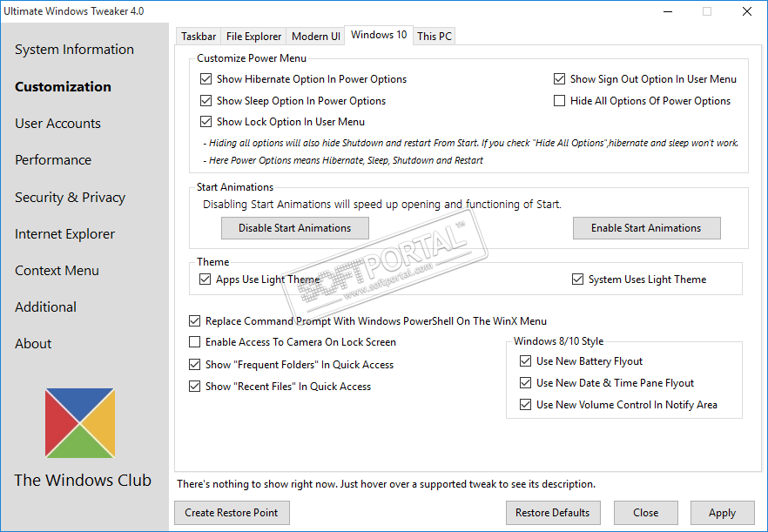Open the About section
768x532 pixels.
pos(33,344)
